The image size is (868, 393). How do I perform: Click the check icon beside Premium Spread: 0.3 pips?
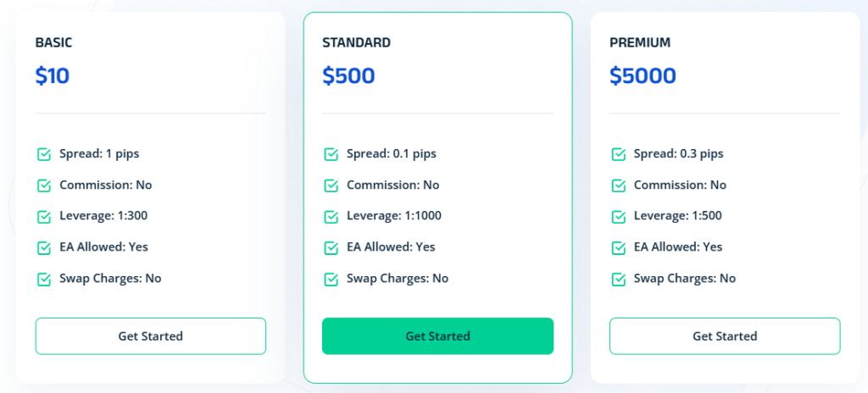619,154
